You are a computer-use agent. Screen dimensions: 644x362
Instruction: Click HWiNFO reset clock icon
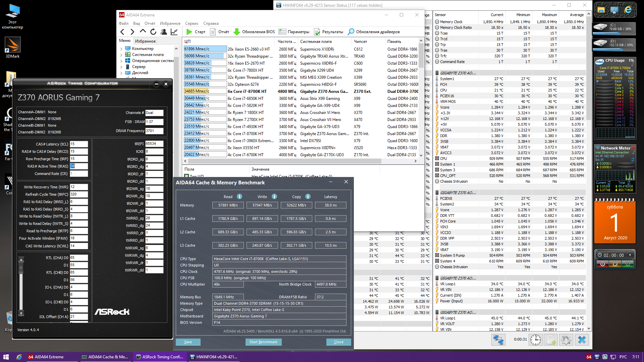click(536, 340)
